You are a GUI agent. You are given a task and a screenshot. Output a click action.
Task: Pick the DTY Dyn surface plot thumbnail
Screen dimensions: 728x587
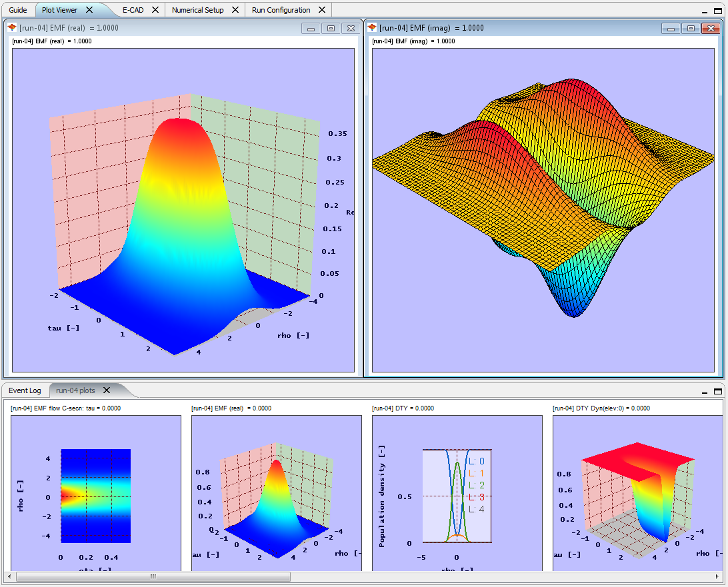click(x=637, y=493)
